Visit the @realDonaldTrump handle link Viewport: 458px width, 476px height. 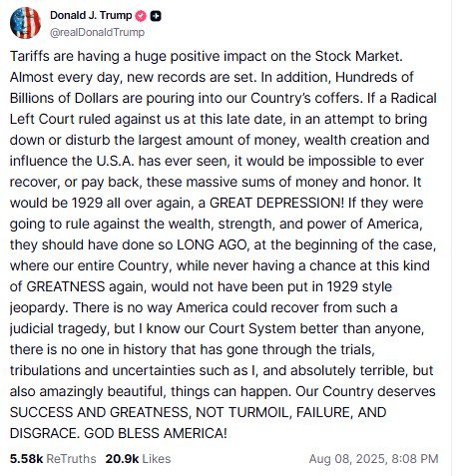97,32
